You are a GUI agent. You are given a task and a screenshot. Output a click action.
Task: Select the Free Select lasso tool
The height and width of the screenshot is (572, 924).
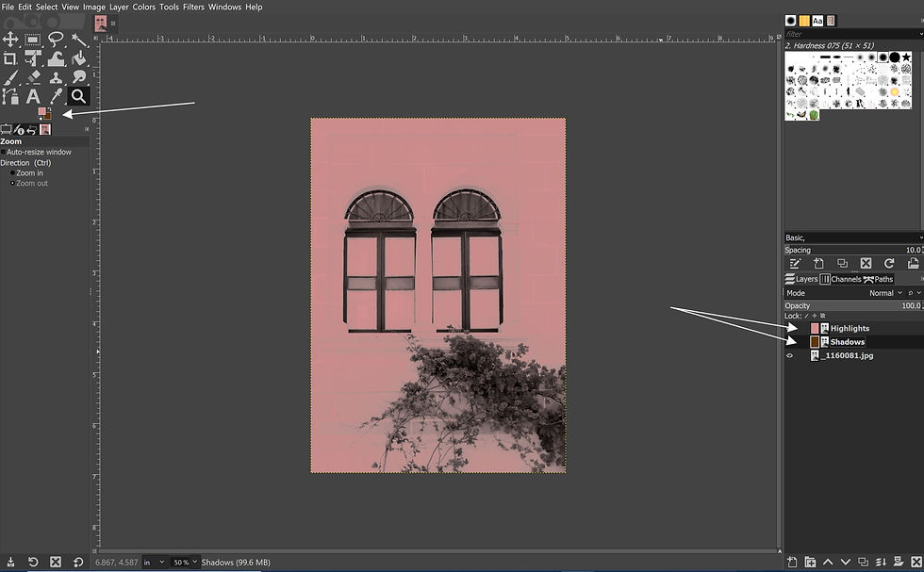point(56,41)
